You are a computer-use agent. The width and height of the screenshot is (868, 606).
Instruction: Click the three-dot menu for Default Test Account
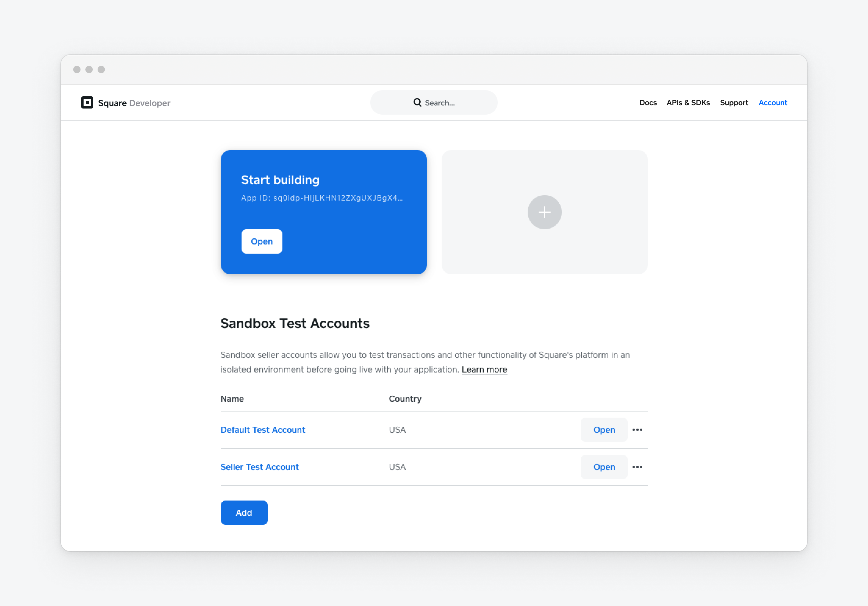coord(637,430)
